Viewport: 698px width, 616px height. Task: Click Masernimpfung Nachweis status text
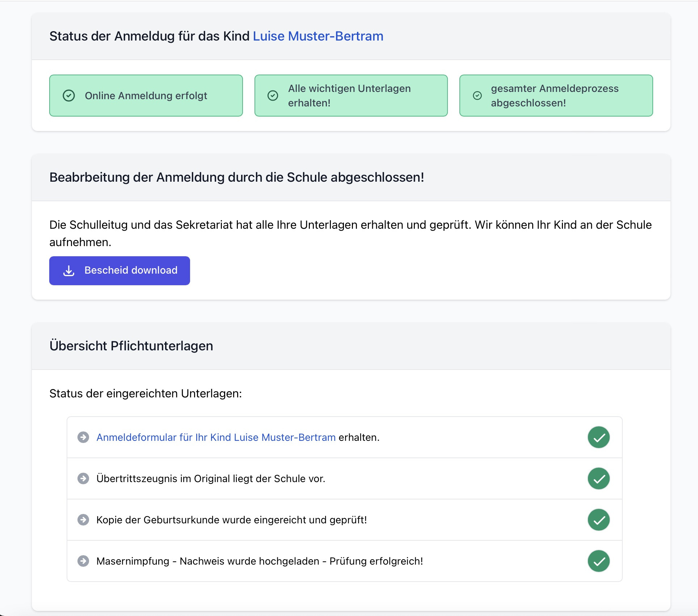[259, 561]
